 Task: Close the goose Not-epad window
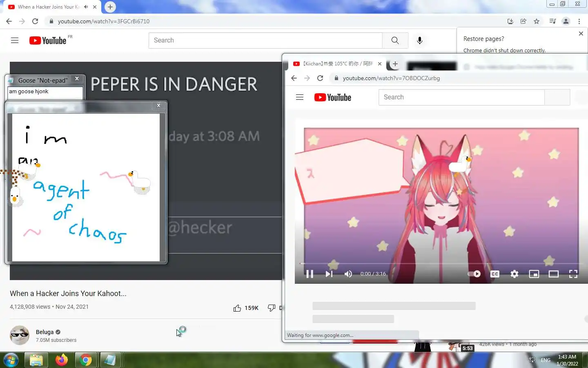coord(77,79)
